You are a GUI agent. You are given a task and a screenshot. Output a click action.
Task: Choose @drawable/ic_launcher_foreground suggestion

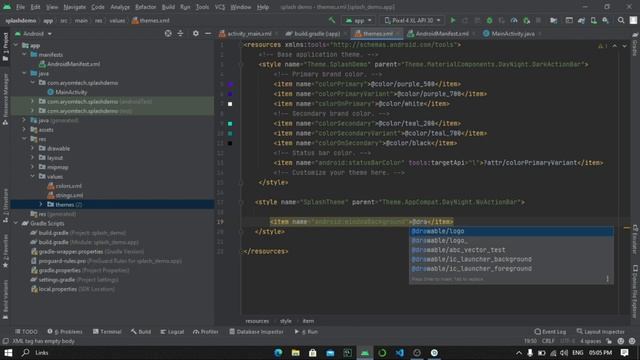[511, 269]
